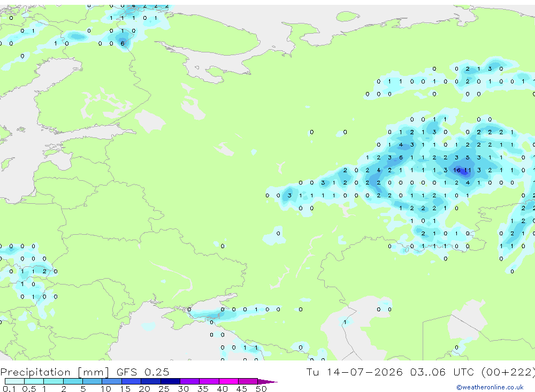The height and width of the screenshot is (392, 535).
Task: Click the 0.5–1 mm legend swatch
Action: (34, 381)
